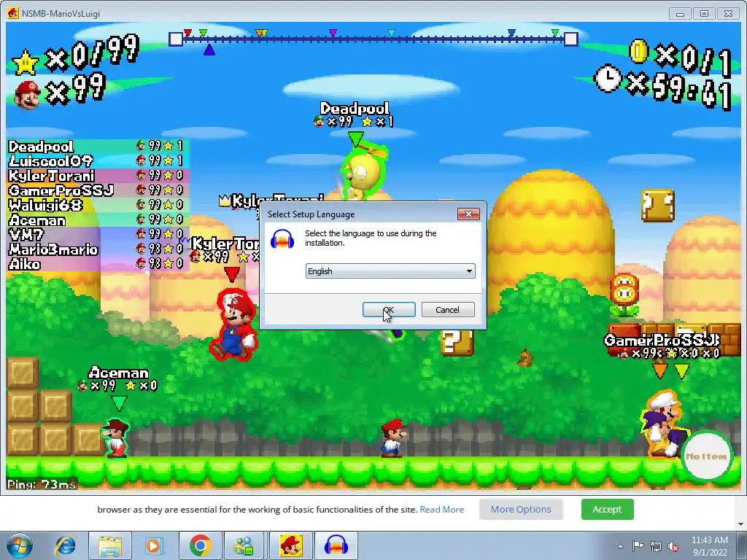Open the Windows Start menu
Viewport: 747px width, 560px height.
pos(20,545)
